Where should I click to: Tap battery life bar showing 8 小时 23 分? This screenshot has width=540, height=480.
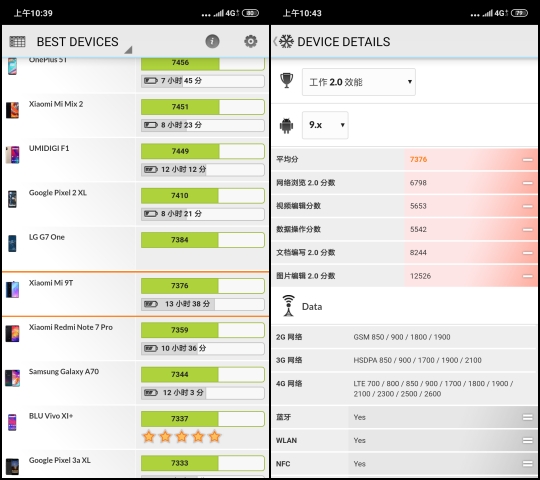click(202, 125)
